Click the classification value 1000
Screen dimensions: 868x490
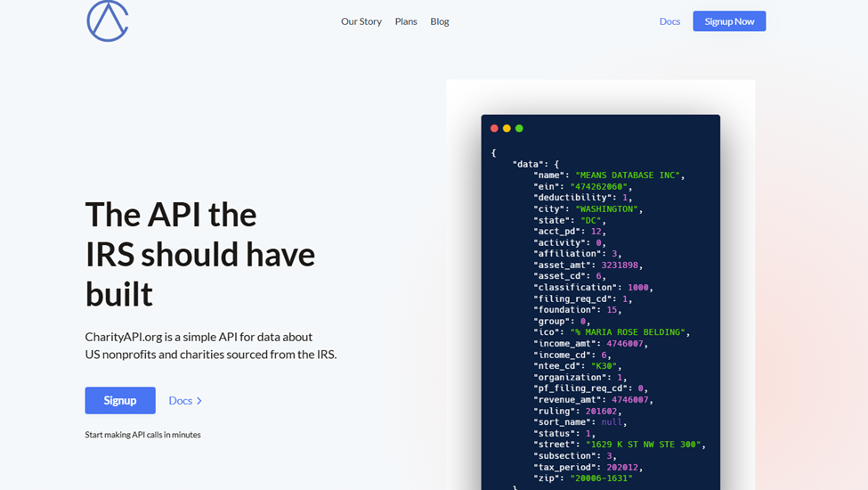coord(637,288)
